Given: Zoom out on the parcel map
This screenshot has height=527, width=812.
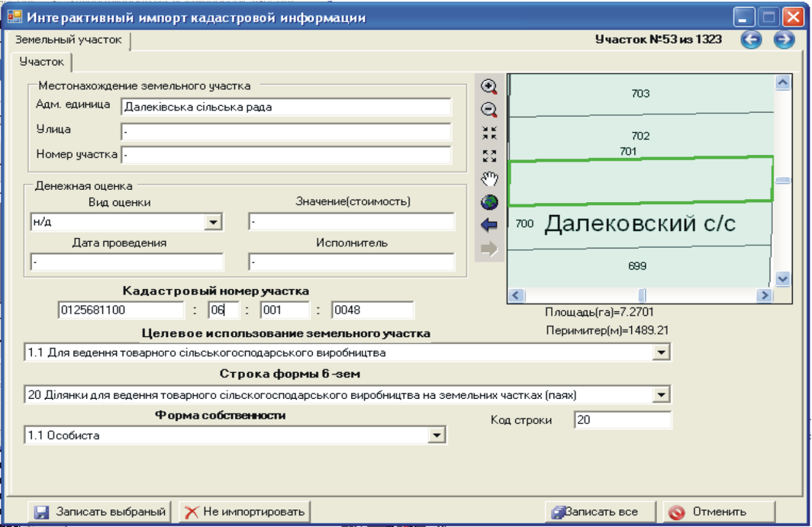Looking at the screenshot, I should (489, 110).
